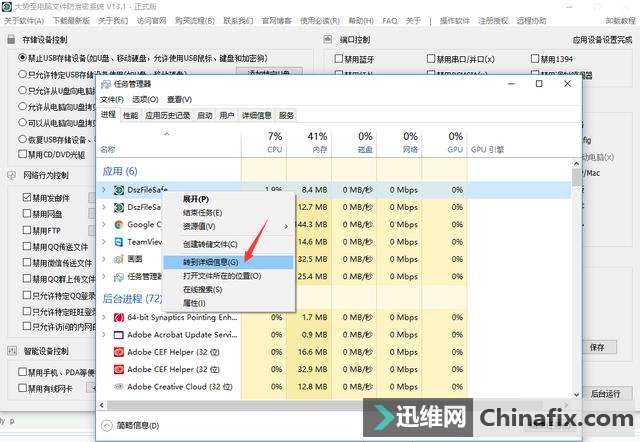640x442 pixels.
Task: Click the Adobe Acrobat Update Service icon
Action: coord(119,335)
